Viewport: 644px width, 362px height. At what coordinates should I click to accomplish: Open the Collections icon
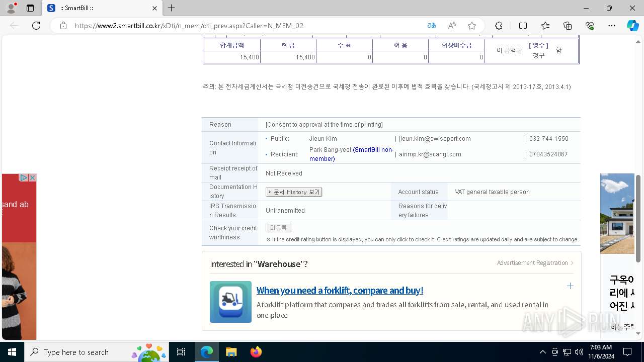pyautogui.click(x=568, y=26)
